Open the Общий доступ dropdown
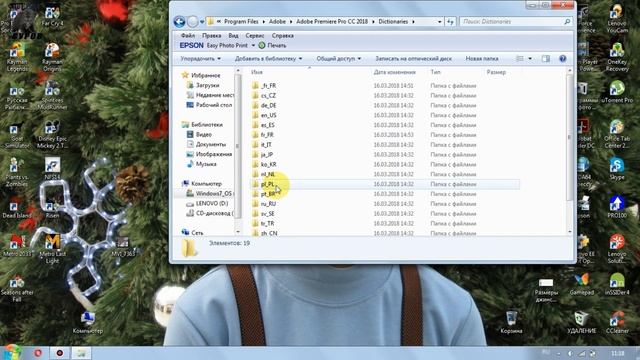640x360 pixels. point(339,59)
